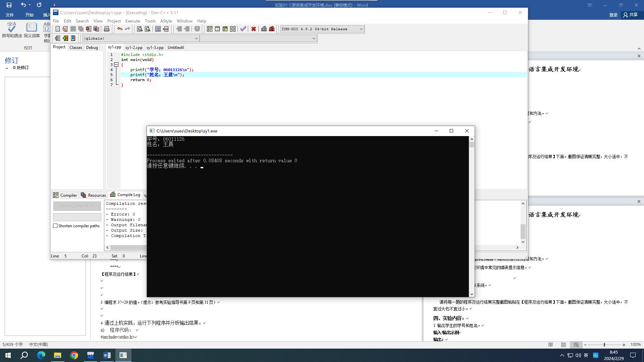Click the Delete Profiling Information icon
Screen dimensions: 644x362
pos(272,29)
